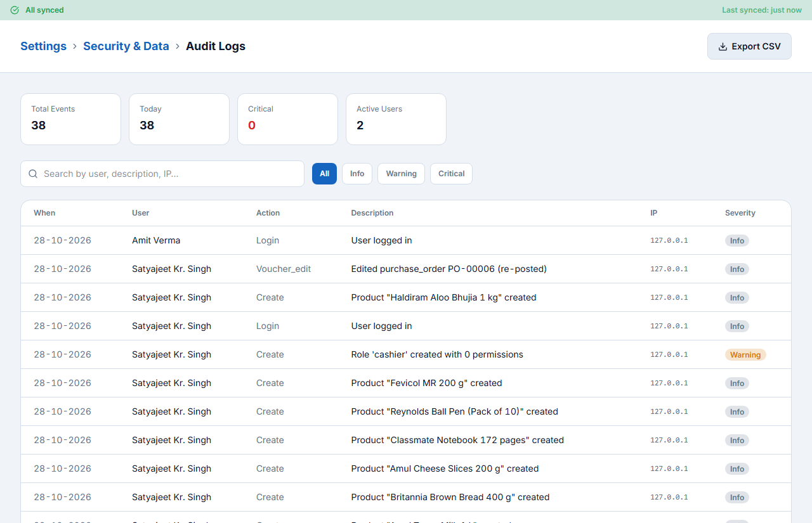Click the Login action in Amit Verma's row
Image resolution: width=812 pixels, height=523 pixels.
[x=268, y=240]
